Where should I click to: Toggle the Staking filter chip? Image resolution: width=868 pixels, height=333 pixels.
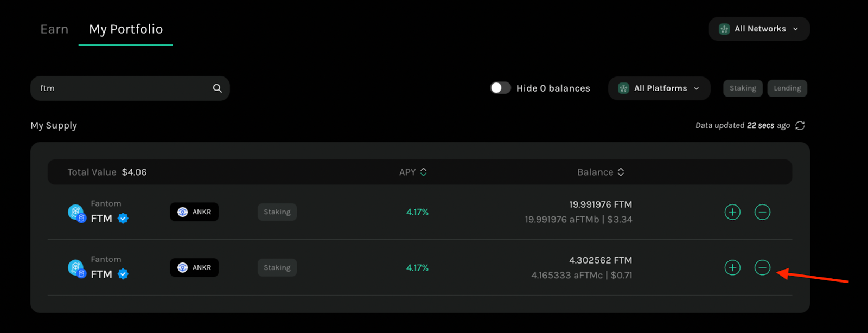(743, 88)
